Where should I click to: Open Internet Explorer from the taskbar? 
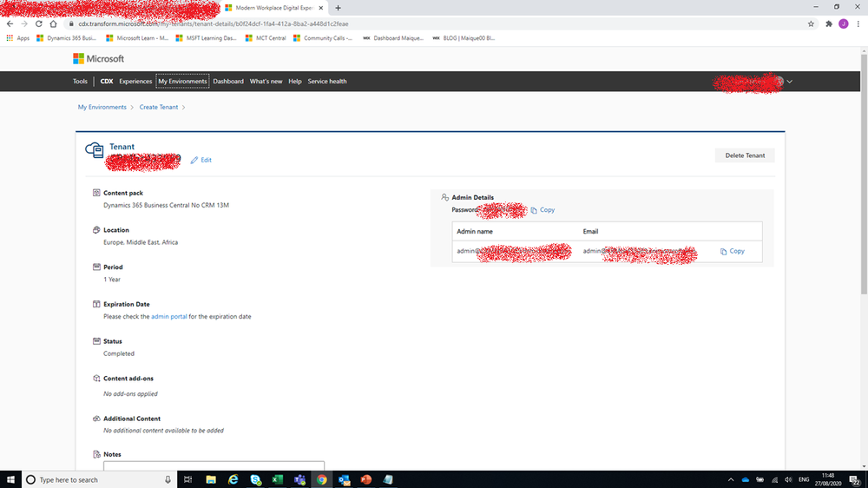click(x=233, y=479)
